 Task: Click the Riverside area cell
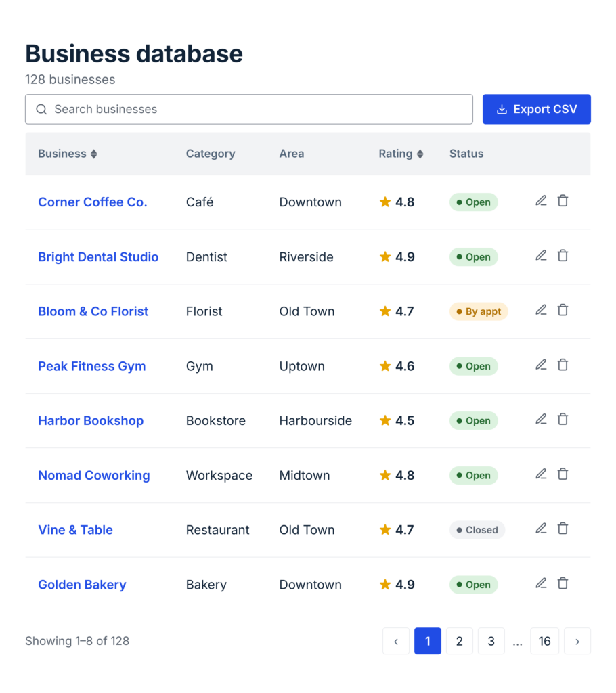[x=306, y=256]
